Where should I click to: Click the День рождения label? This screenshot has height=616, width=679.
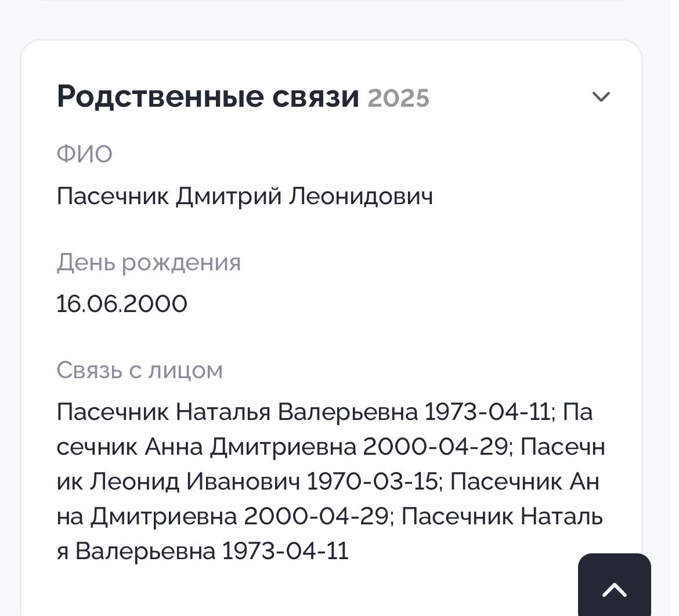click(x=149, y=262)
